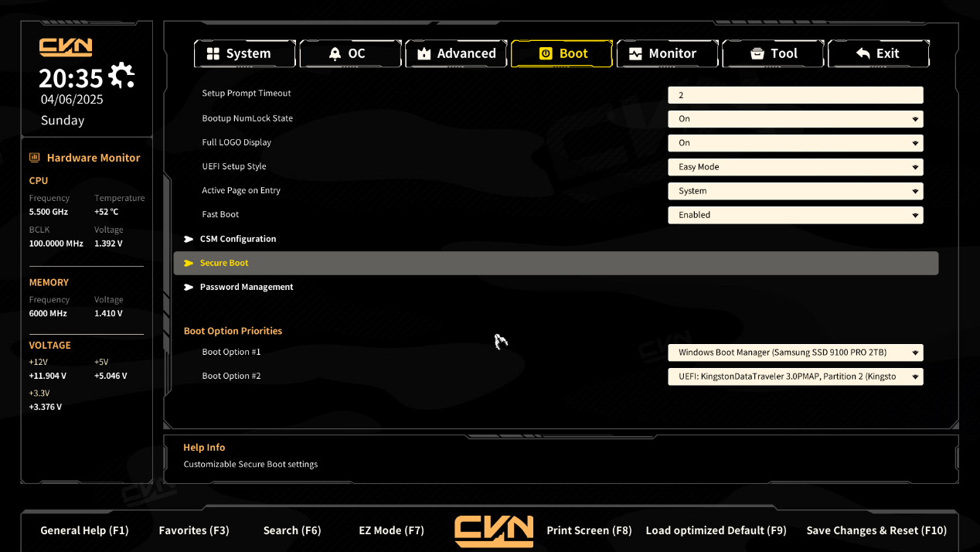
Task: Click the 04/06/2025 date
Action: (x=72, y=99)
